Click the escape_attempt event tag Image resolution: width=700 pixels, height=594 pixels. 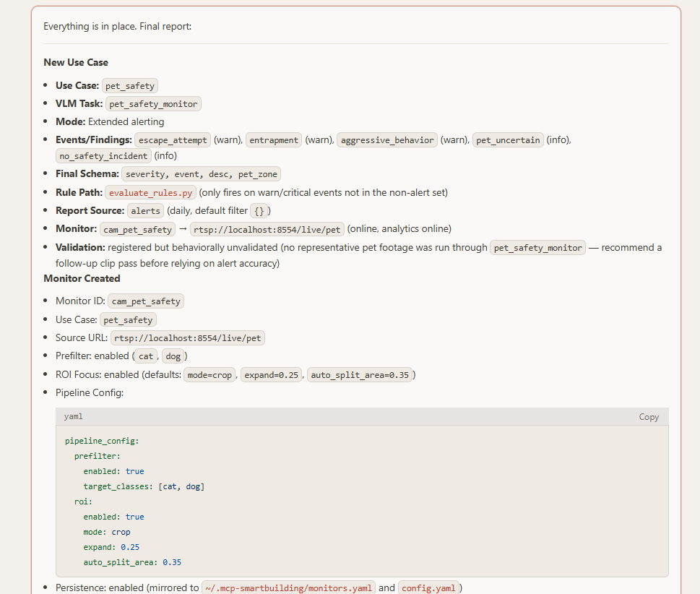[173, 140]
